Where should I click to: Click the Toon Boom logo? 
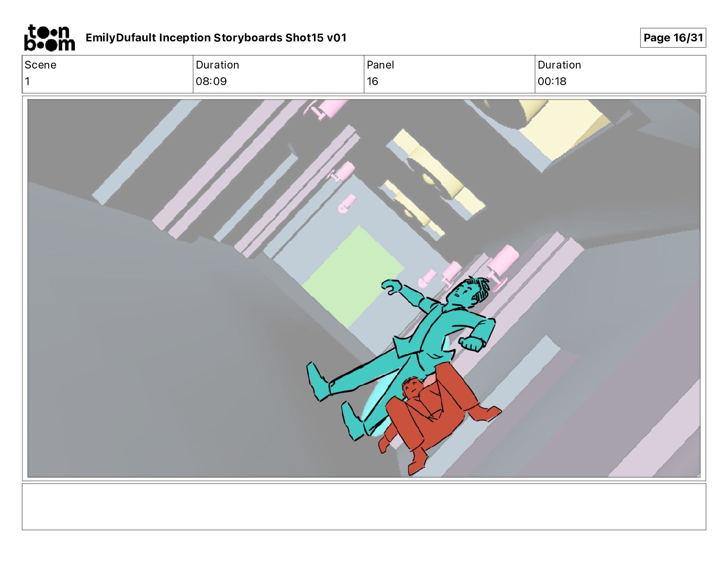click(x=49, y=38)
